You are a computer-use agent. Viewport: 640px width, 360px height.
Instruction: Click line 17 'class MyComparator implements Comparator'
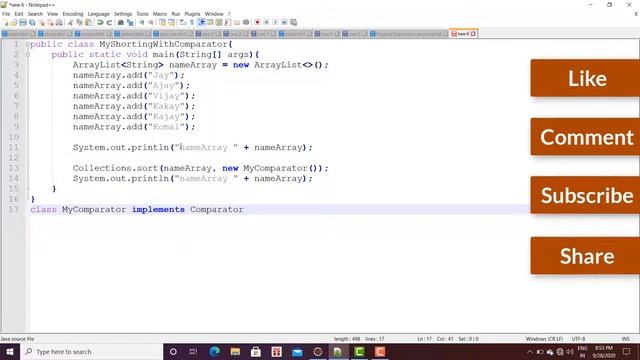pos(137,209)
